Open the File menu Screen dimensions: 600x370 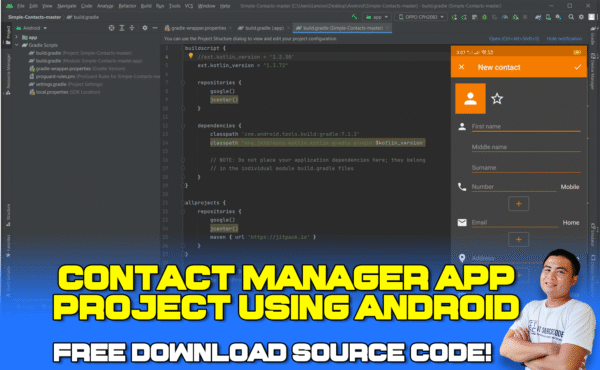pos(21,6)
